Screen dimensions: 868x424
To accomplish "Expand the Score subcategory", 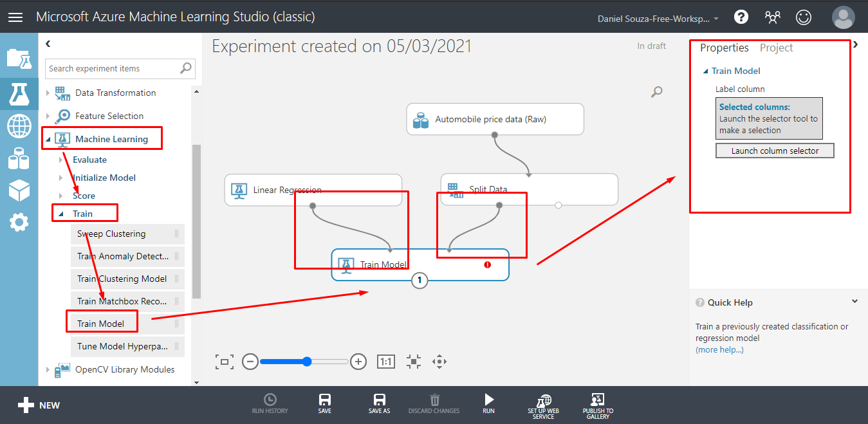I will tap(62, 196).
